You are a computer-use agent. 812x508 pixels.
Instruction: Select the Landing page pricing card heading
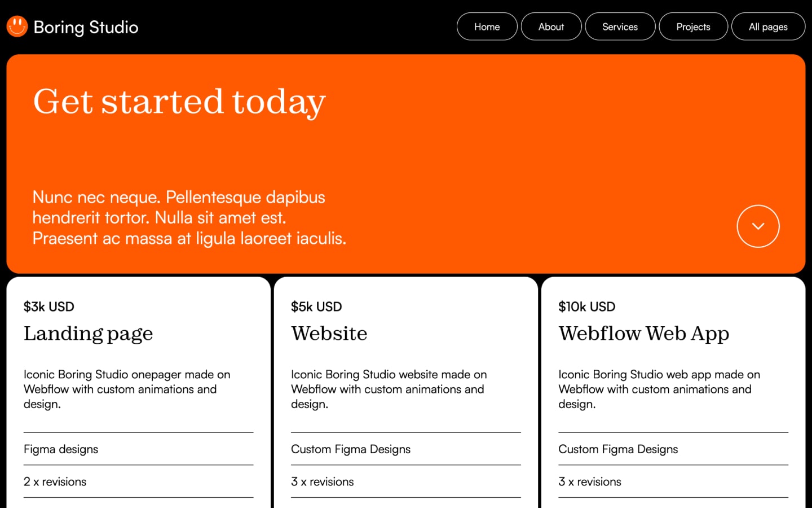pos(89,334)
